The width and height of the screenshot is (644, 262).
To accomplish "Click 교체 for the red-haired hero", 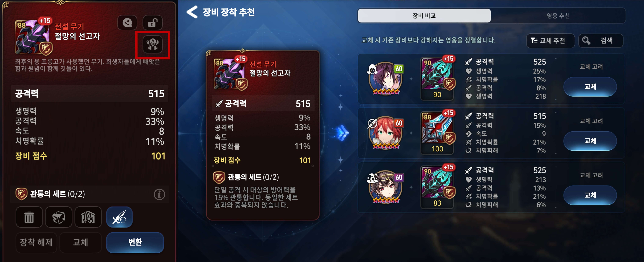I will 590,141.
